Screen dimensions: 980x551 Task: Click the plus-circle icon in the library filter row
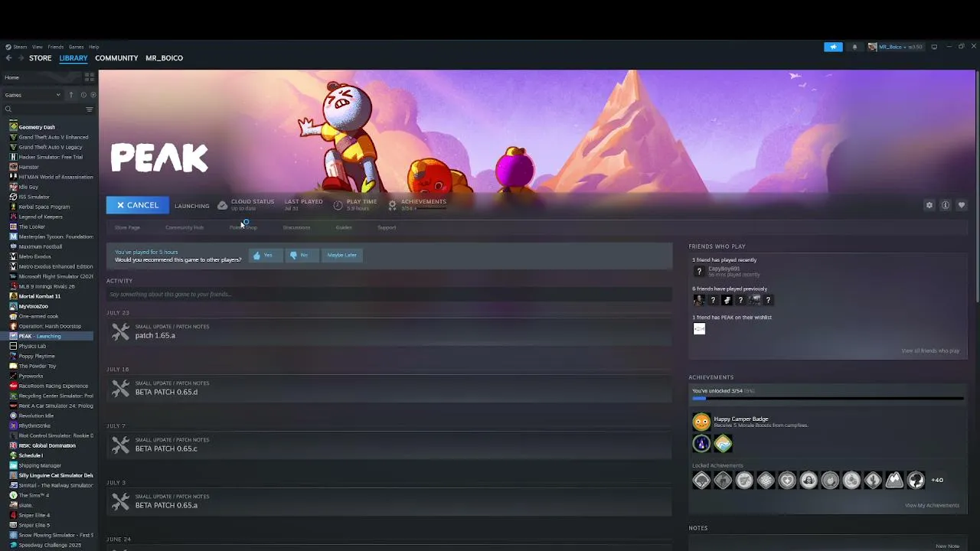(x=93, y=95)
